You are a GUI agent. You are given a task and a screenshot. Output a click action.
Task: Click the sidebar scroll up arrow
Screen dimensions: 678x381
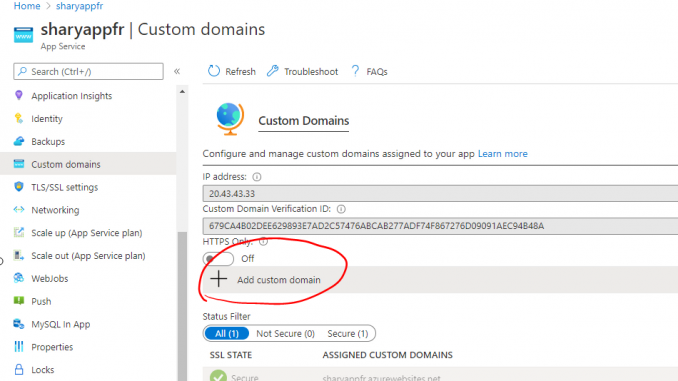182,92
